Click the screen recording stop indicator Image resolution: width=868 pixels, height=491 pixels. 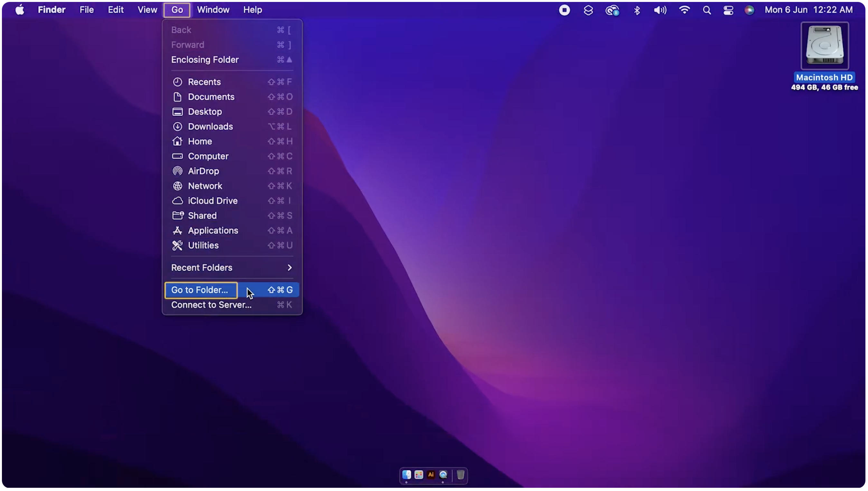coord(564,10)
